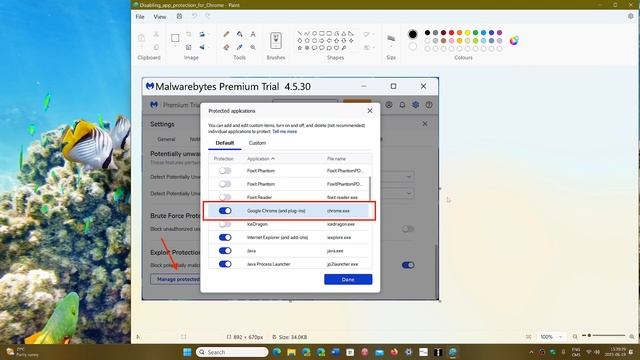
Task: Click the Malwarebytes notification bell icon
Action: 402,105
